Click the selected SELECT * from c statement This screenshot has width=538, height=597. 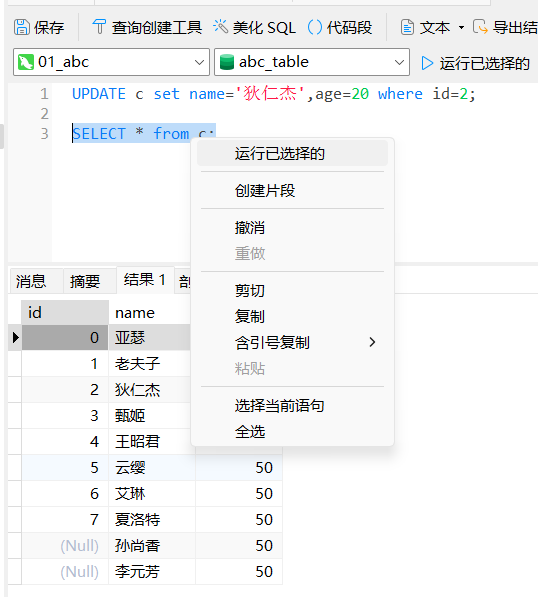(x=144, y=133)
